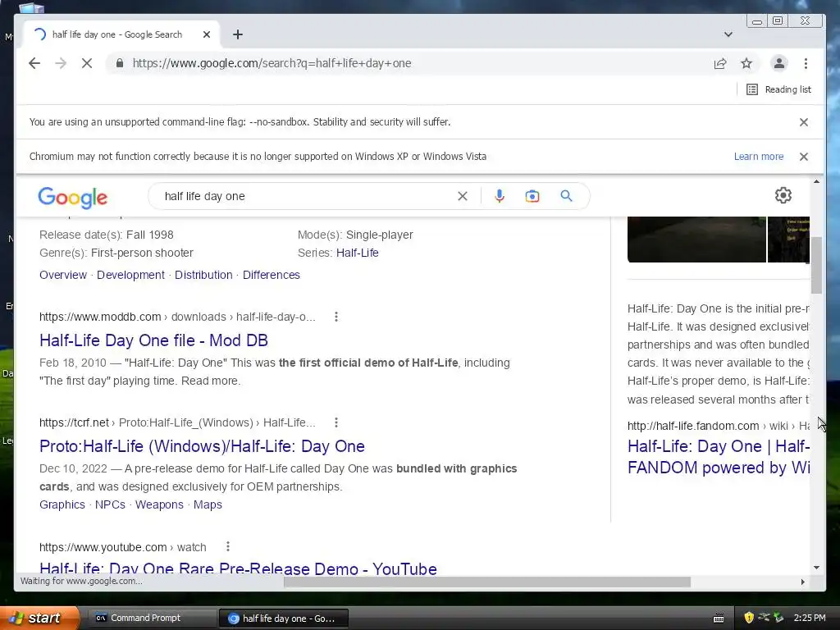Close the half life day one tab

[x=207, y=34]
